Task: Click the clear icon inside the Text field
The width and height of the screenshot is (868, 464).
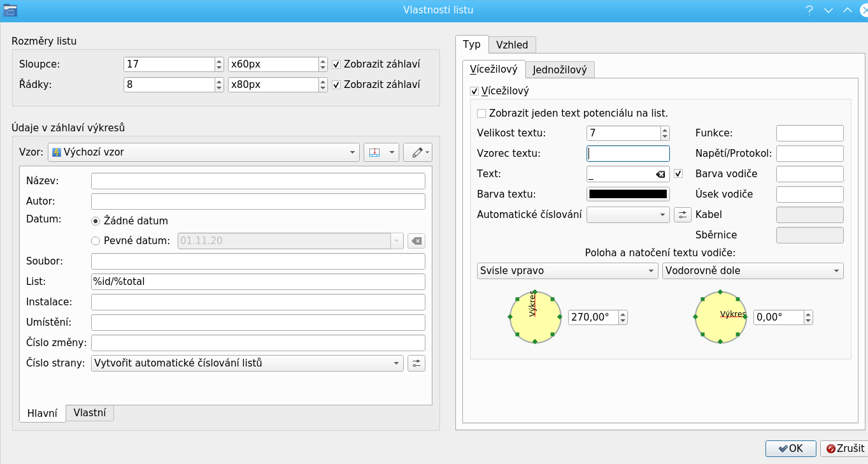Action: [660, 174]
